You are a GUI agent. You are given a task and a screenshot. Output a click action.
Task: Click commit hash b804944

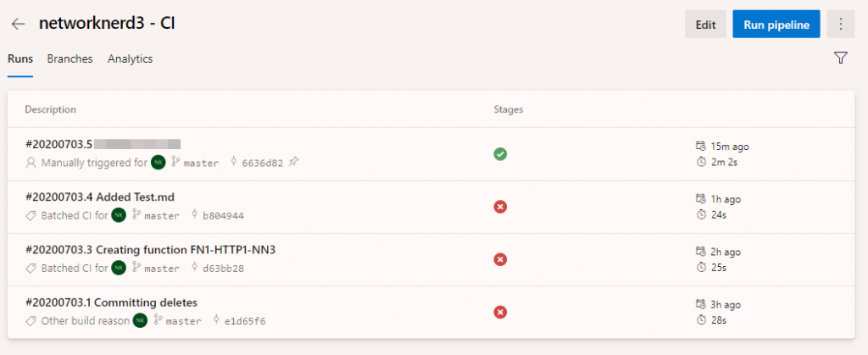(223, 216)
